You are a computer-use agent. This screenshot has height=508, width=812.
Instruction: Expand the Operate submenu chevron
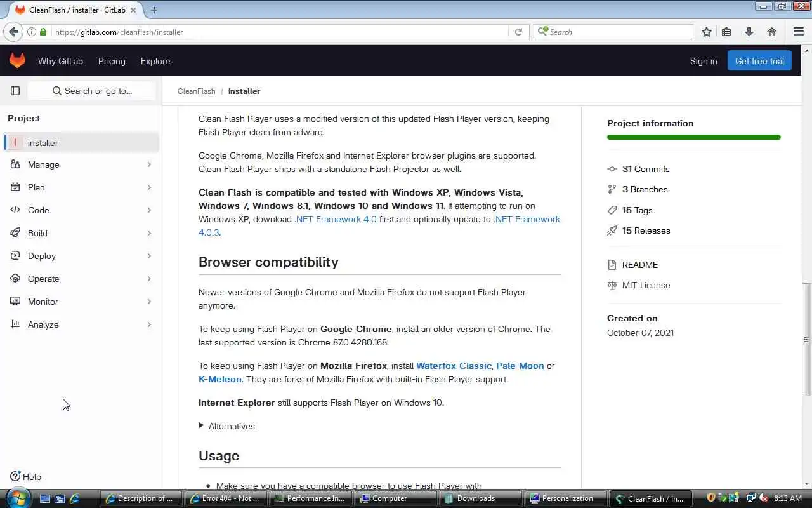point(149,279)
